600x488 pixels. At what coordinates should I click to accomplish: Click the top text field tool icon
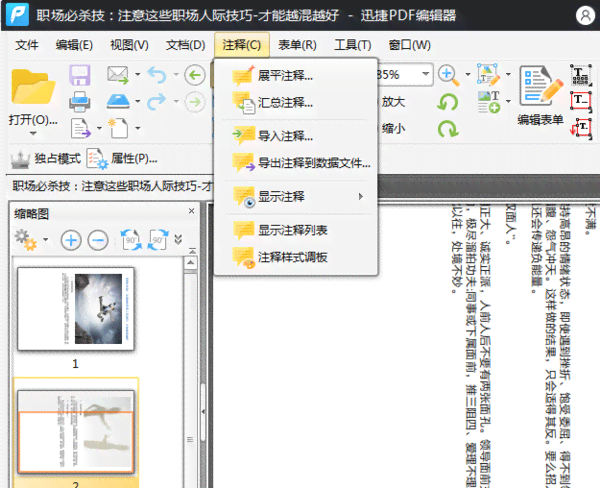581,75
